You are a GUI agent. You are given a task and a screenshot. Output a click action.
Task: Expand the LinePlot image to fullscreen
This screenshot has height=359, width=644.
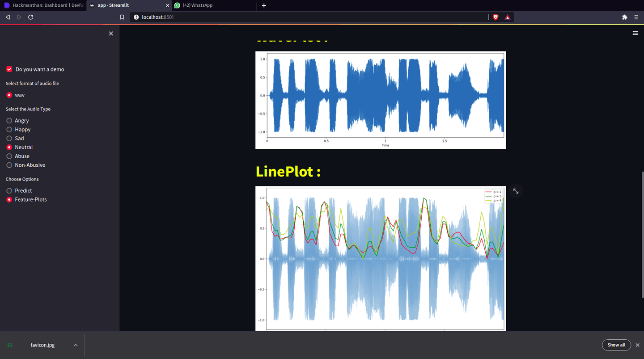(x=516, y=191)
